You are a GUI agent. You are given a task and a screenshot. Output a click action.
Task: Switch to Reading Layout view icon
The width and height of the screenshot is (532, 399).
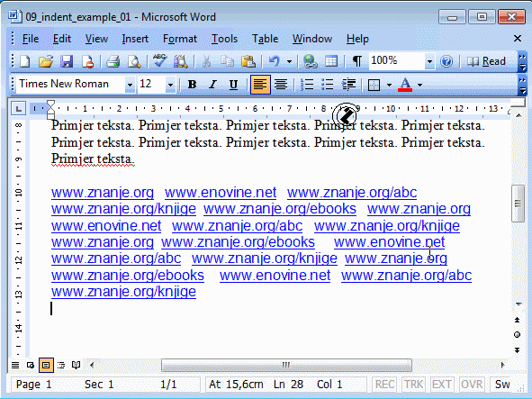pos(76,365)
